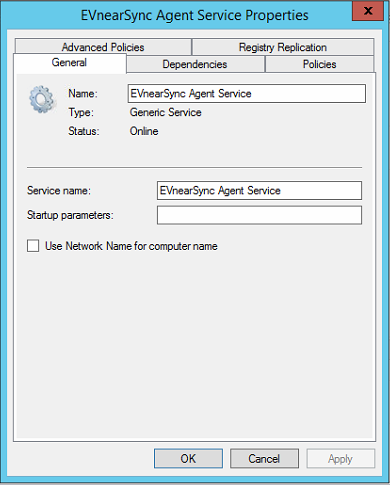This screenshot has width=390, height=485.
Task: Click the Cancel button
Action: click(264, 458)
